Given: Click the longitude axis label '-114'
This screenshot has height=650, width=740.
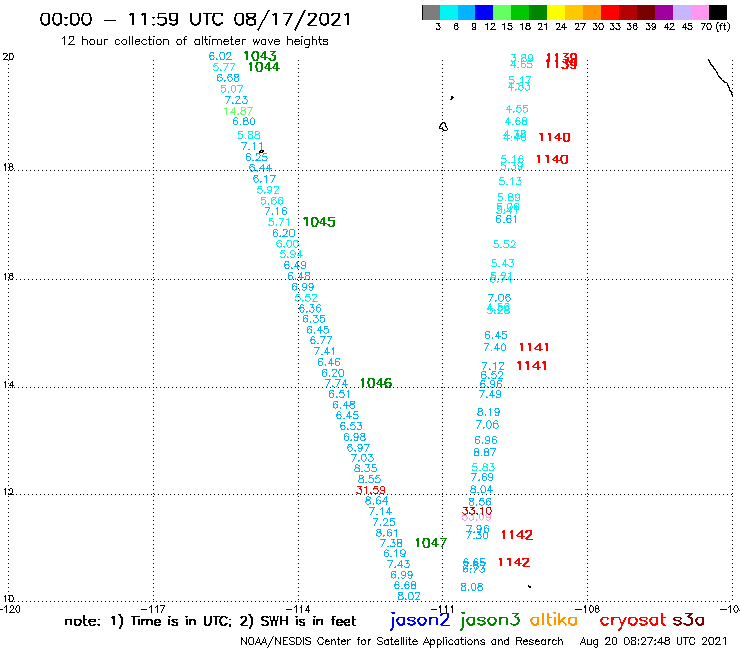Looking at the screenshot, I should [298, 609].
